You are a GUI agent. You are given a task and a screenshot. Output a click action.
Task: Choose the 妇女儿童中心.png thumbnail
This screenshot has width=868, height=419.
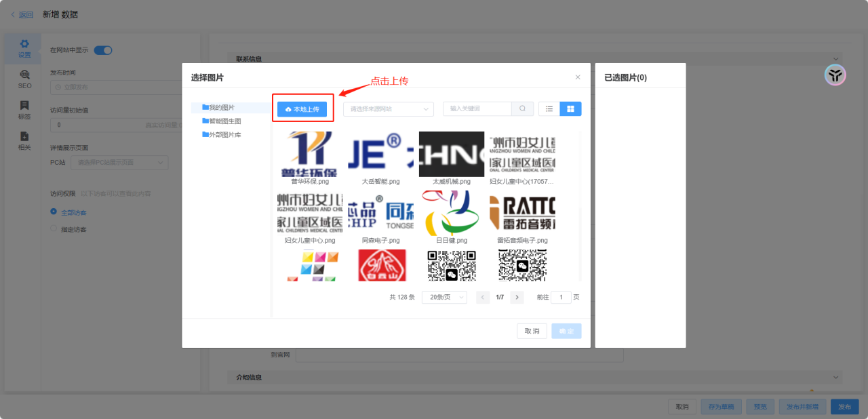pos(310,213)
